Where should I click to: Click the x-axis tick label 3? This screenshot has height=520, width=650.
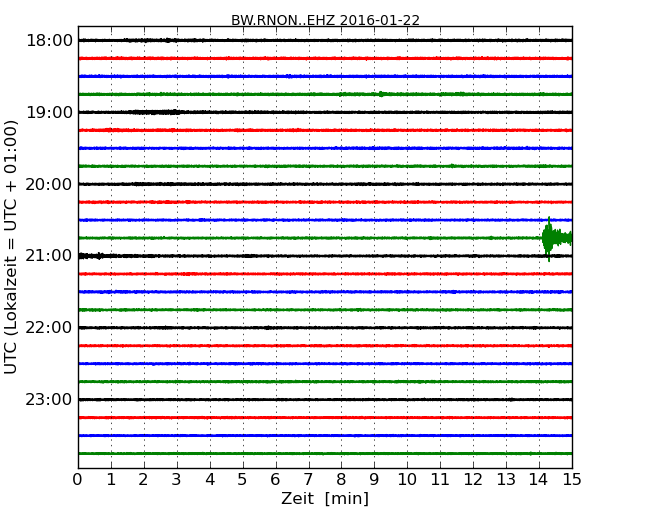coord(177,479)
